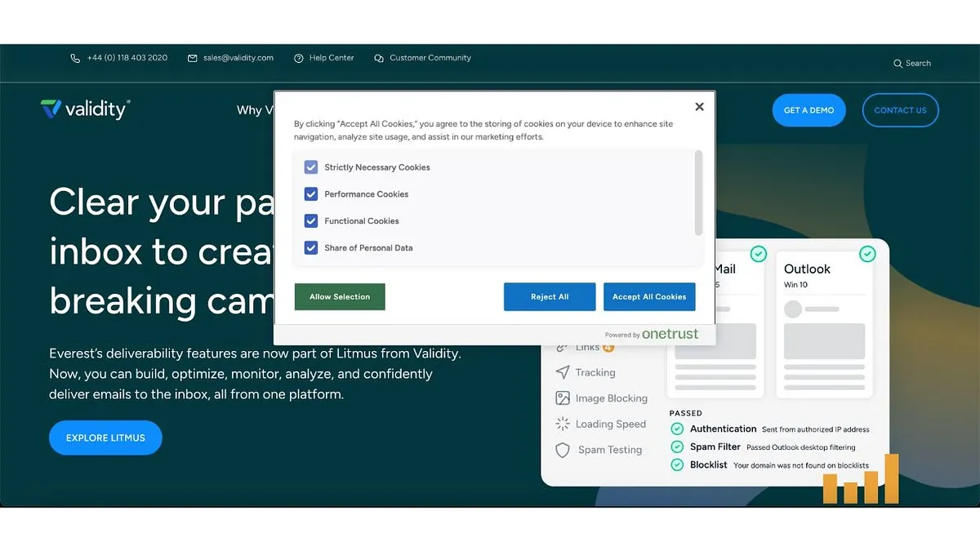Click the envelope icon beside sales@validity.com
The image size is (980, 551).
(x=193, y=59)
